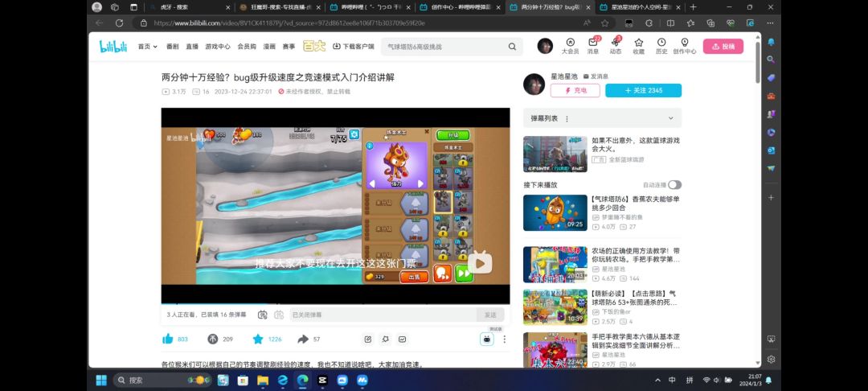This screenshot has width=868, height=391.
Task: Open the 游戏中心 nav item
Action: point(218,47)
